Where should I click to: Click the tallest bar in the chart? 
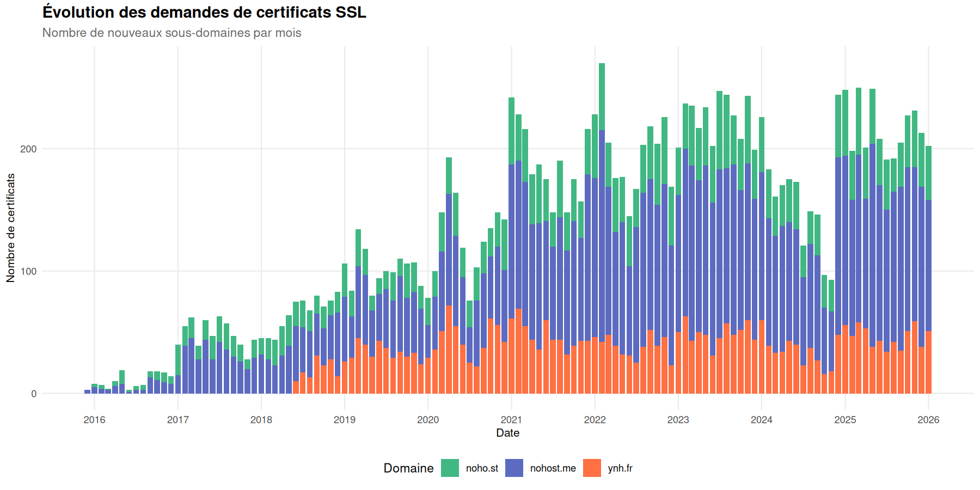[602, 229]
